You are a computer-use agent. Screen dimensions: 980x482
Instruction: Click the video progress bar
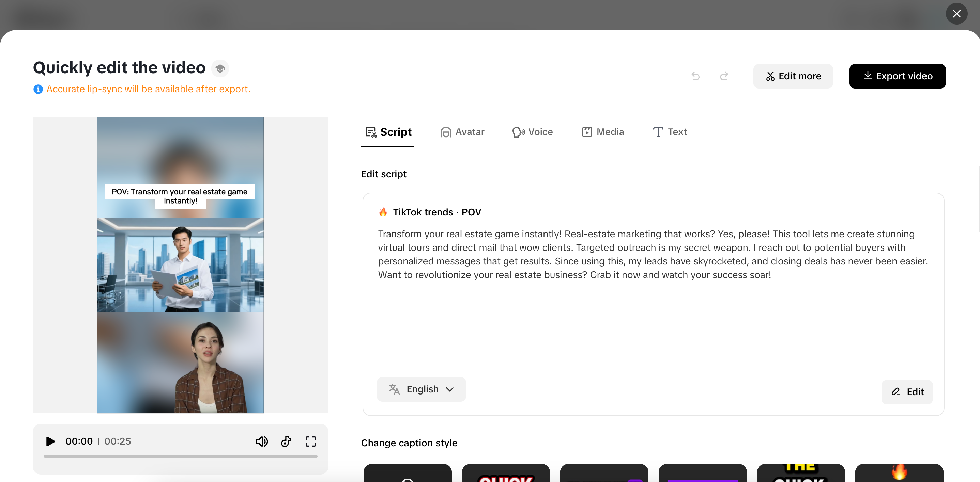click(180, 456)
